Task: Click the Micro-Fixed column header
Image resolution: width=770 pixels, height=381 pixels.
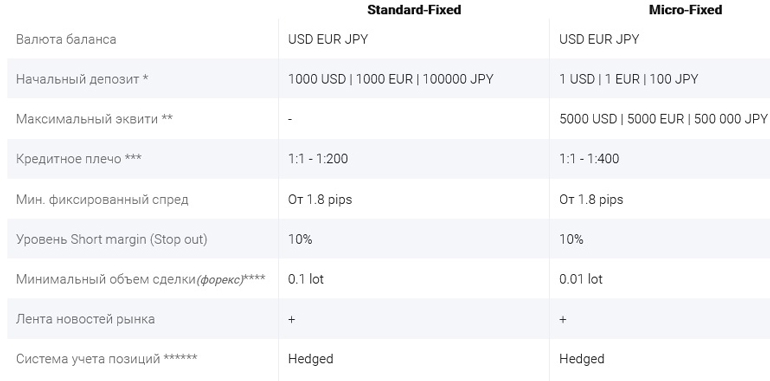Action: click(685, 10)
